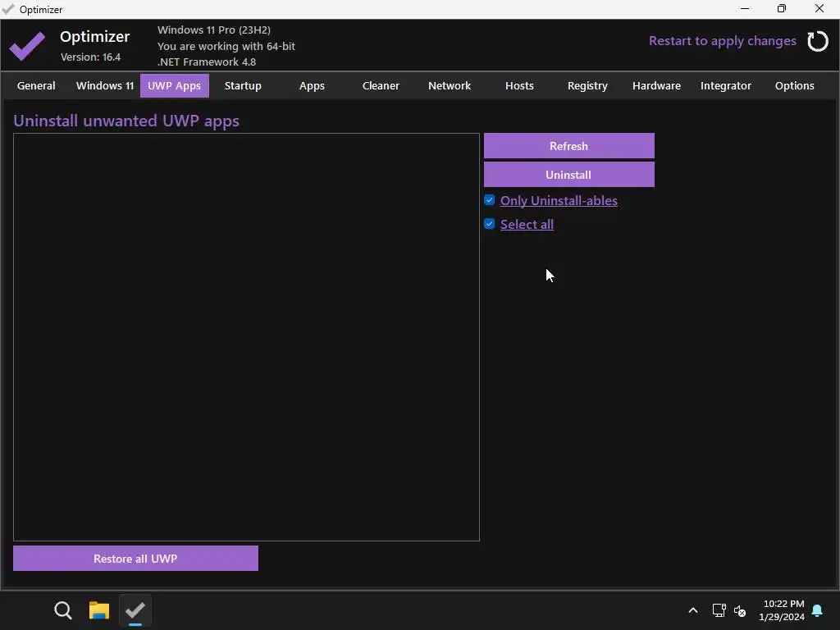Toggle the Select all checkbox
The image size is (840, 630).
click(x=489, y=223)
